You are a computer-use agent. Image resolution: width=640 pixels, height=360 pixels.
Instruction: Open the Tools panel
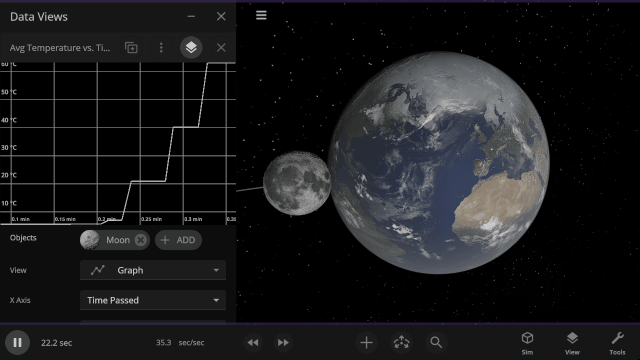(x=617, y=343)
